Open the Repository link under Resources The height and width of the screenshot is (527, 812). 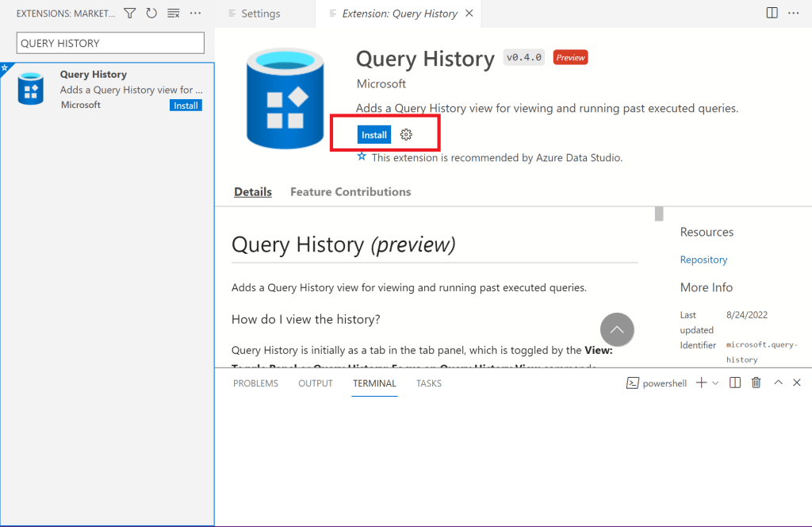pos(703,260)
